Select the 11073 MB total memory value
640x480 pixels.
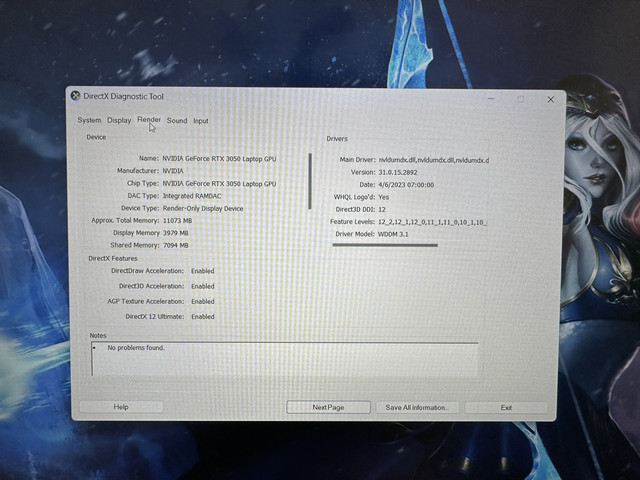click(x=177, y=220)
